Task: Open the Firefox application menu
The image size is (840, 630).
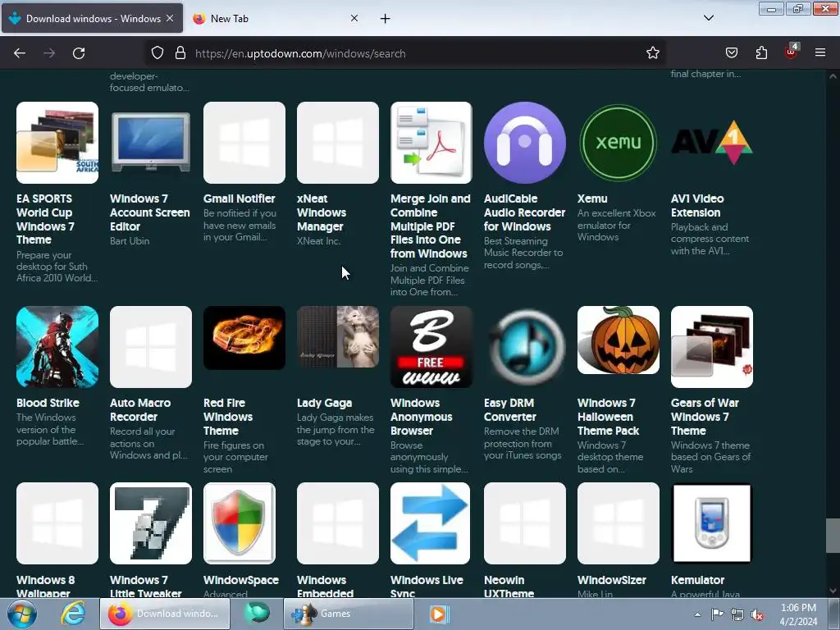Action: [819, 53]
